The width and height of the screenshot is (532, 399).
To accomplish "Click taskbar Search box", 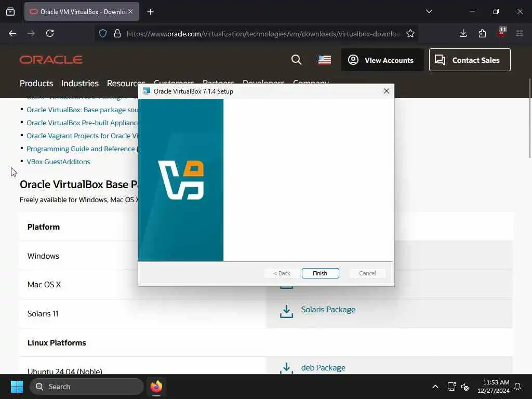I will click(x=87, y=387).
